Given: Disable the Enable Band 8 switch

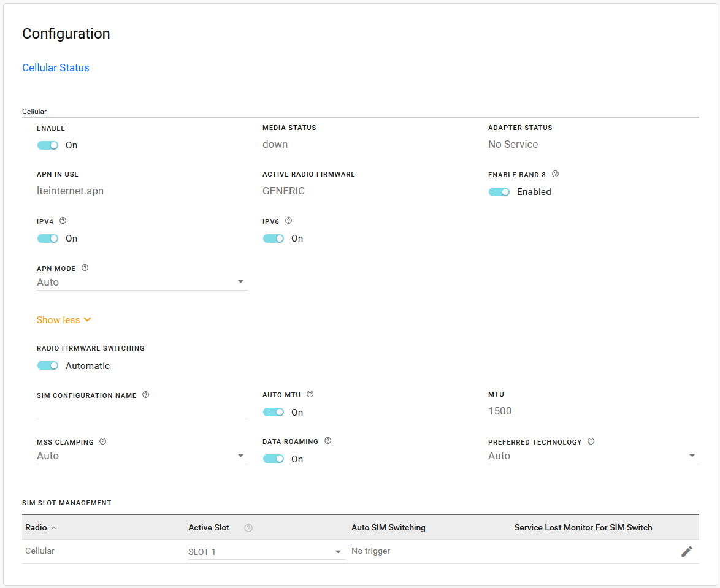Looking at the screenshot, I should tap(499, 192).
